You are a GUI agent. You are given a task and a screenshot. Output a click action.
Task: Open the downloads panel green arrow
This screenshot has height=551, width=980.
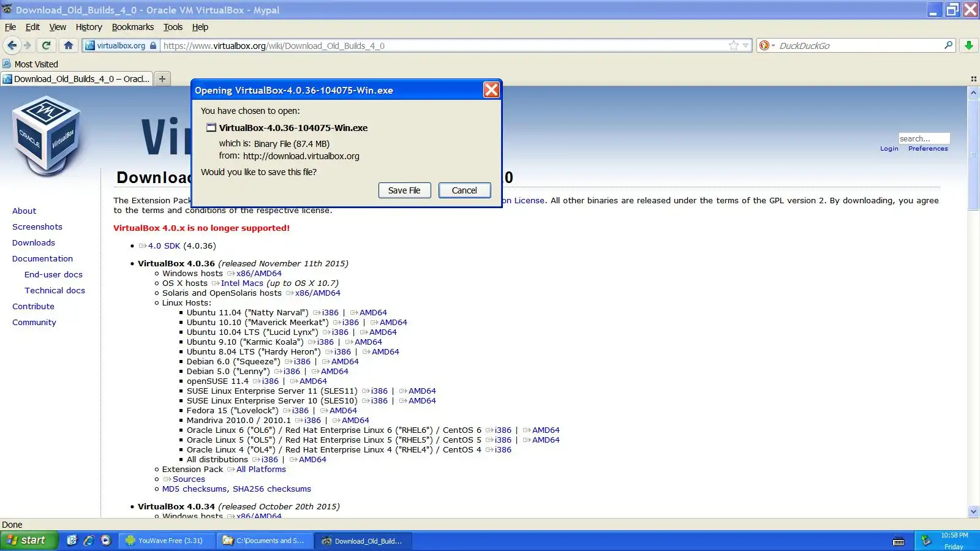[x=969, y=45]
